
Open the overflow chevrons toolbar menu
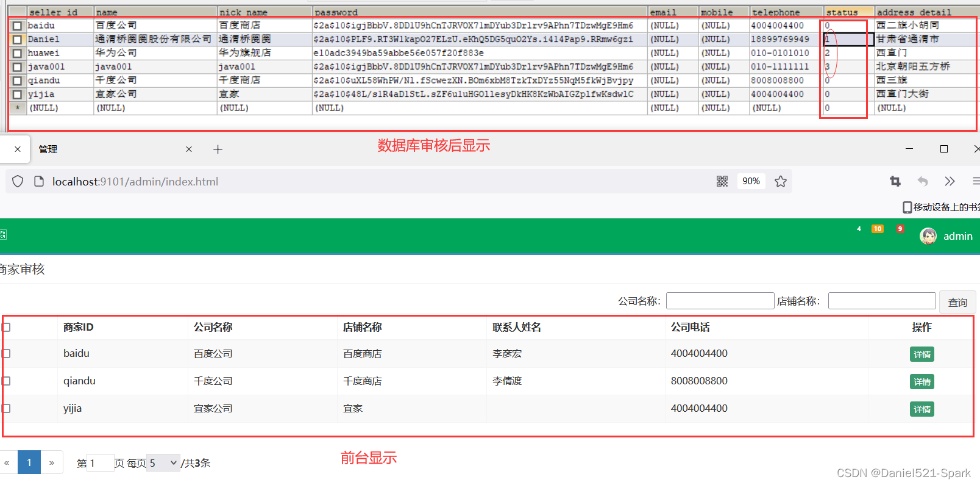point(950,181)
